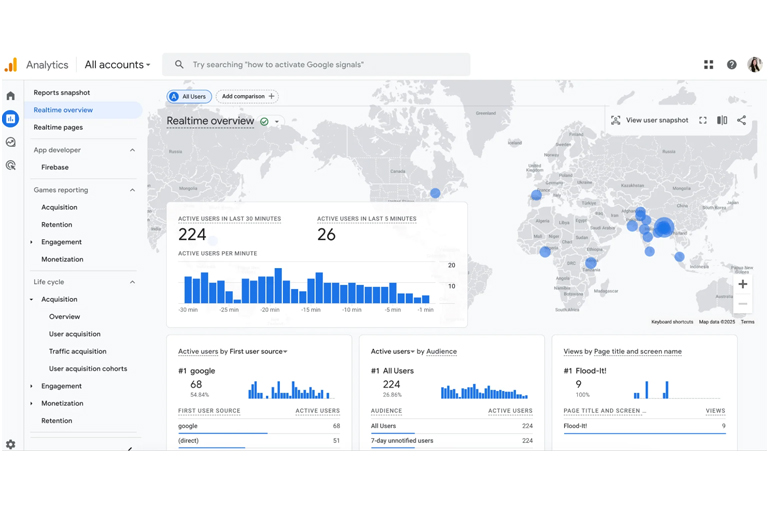Open the Explore icon in left rail
768x512 pixels.
coord(11,142)
